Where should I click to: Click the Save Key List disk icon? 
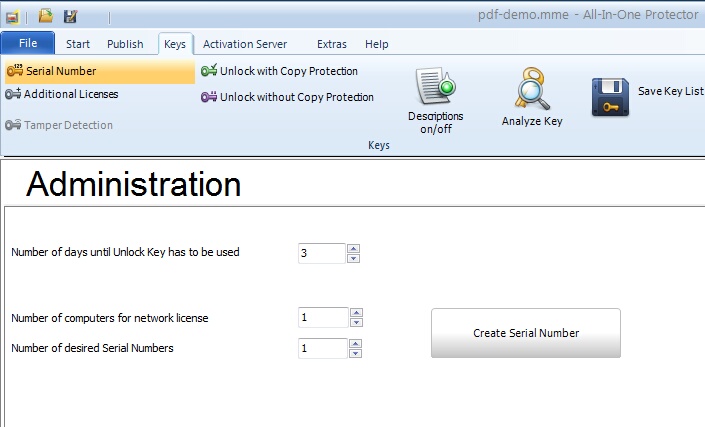pos(610,97)
